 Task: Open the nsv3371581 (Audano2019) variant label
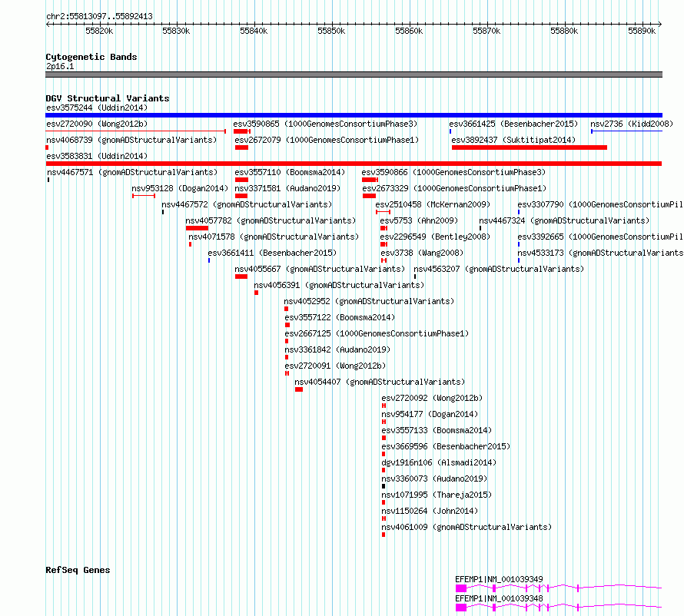point(287,188)
